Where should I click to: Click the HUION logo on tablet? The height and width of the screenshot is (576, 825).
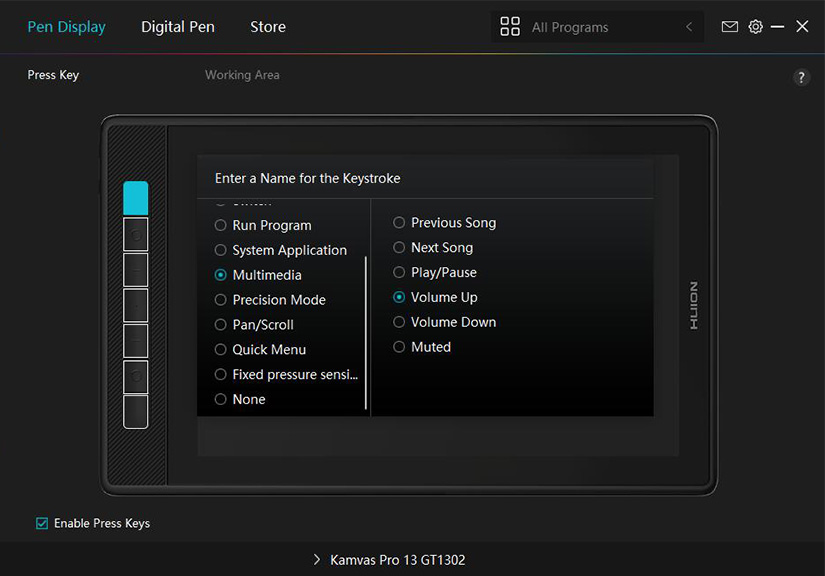694,306
